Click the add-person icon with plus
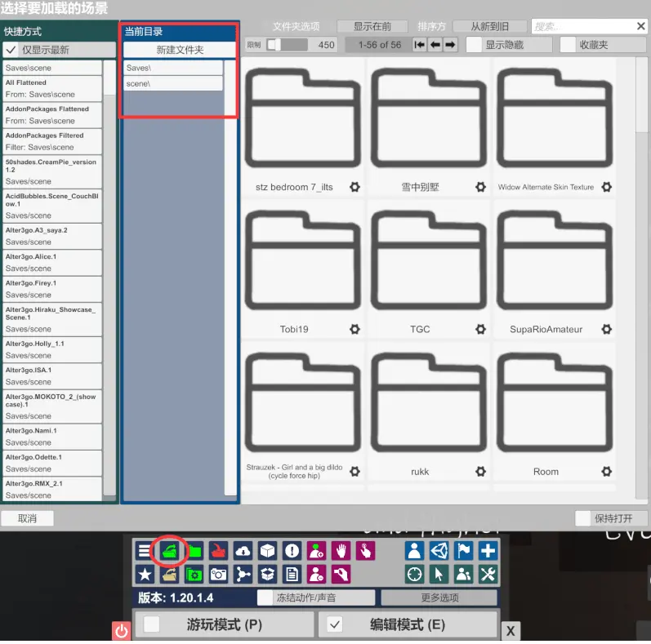 [316, 551]
